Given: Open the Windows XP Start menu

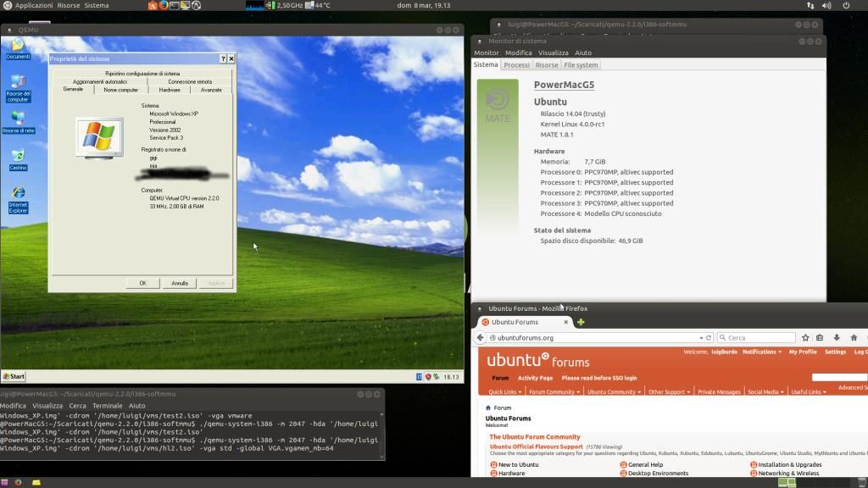Looking at the screenshot, I should click(14, 377).
